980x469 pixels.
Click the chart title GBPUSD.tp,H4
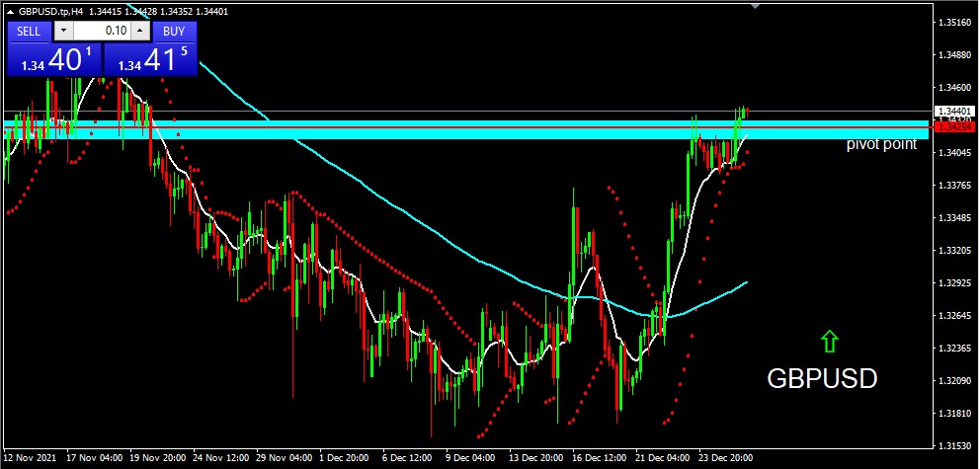(48, 11)
